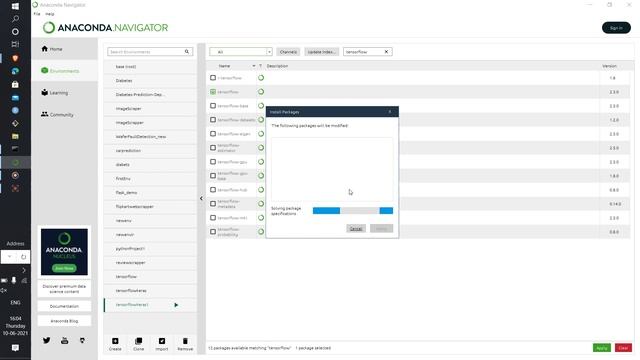This screenshot has width=640, height=360.
Task: Open the Community section in Navigator
Action: tap(57, 115)
